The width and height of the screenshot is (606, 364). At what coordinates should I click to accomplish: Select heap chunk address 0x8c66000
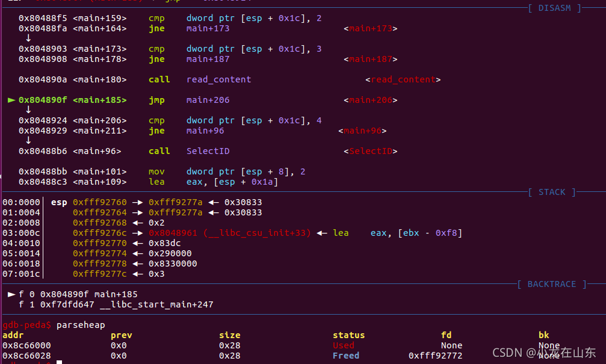pos(26,345)
